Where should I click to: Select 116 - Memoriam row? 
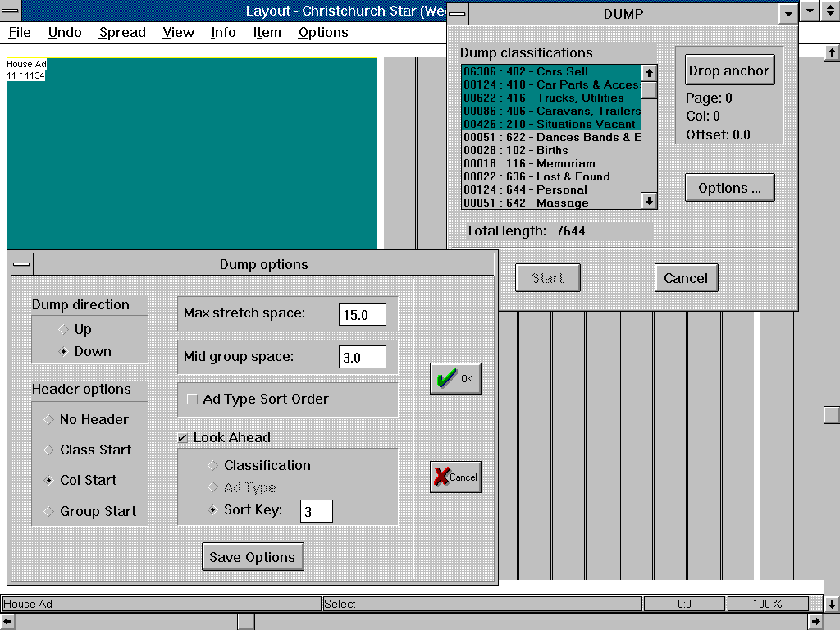pyautogui.click(x=550, y=163)
